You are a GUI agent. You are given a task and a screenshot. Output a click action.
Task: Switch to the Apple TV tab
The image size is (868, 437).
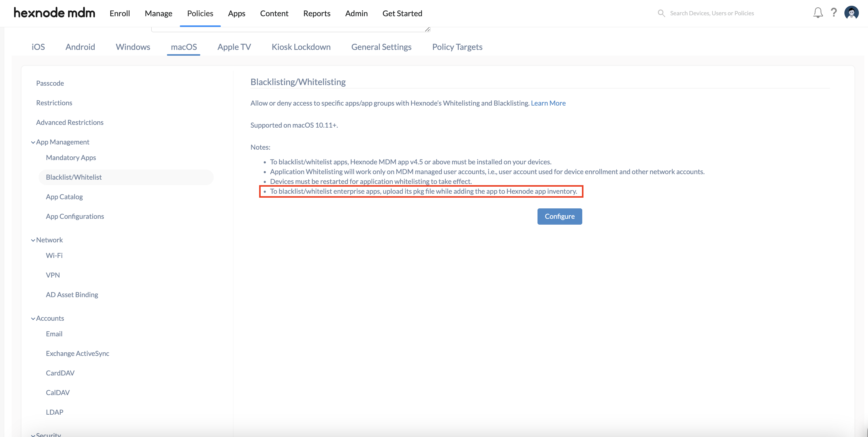234,47
